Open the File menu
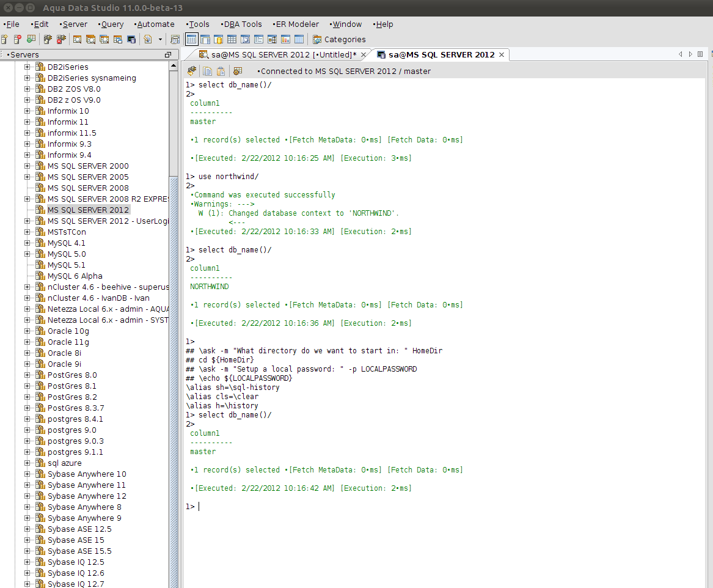The width and height of the screenshot is (713, 588). point(12,24)
